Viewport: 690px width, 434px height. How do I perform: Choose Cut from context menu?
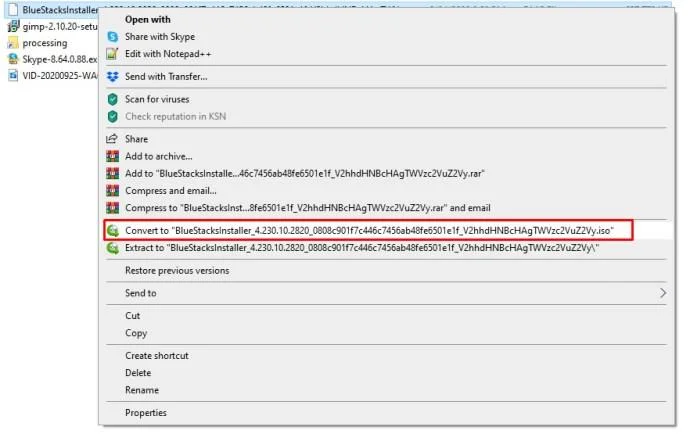coord(132,316)
